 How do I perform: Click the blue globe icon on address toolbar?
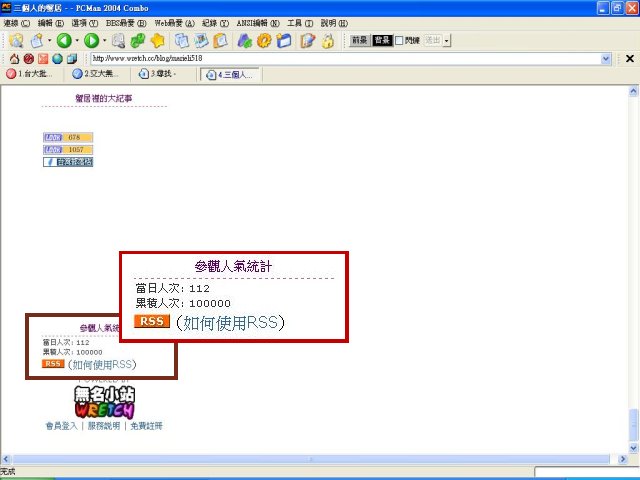coord(57,59)
